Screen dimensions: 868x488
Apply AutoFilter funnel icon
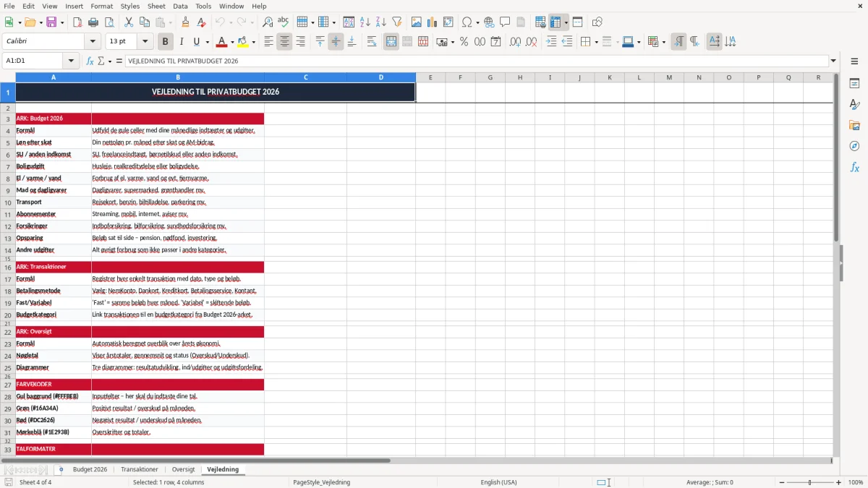tap(397, 22)
